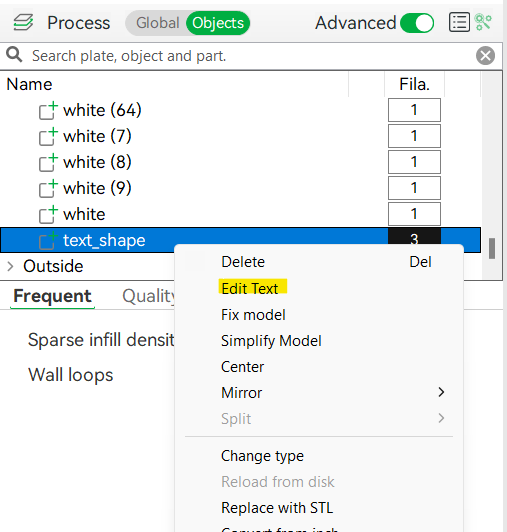This screenshot has width=507, height=532.
Task: Open filament selector for white (64)
Action: tap(414, 110)
